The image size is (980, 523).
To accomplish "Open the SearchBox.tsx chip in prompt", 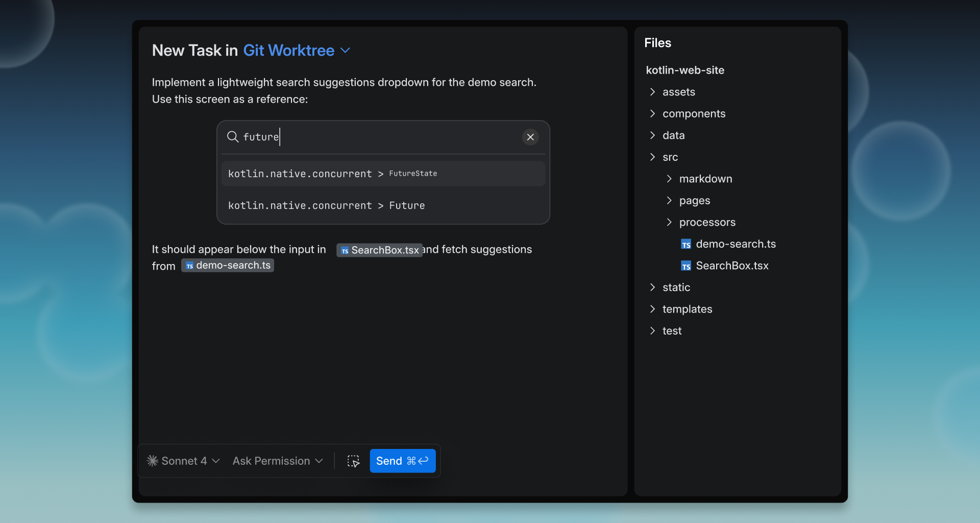I will click(379, 250).
